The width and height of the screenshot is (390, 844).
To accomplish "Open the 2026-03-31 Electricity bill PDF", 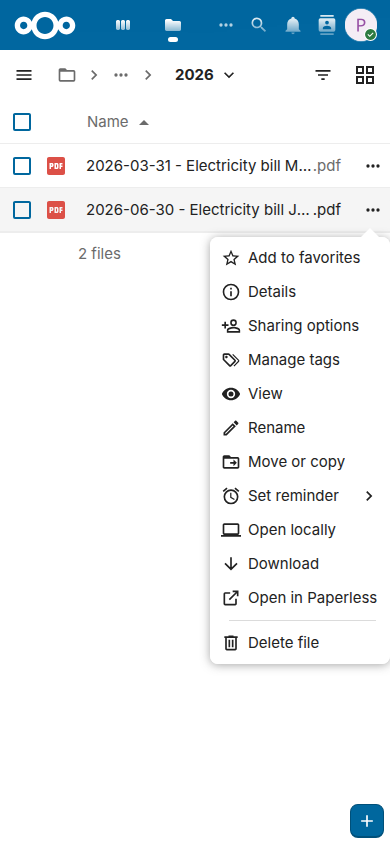I will (x=214, y=166).
